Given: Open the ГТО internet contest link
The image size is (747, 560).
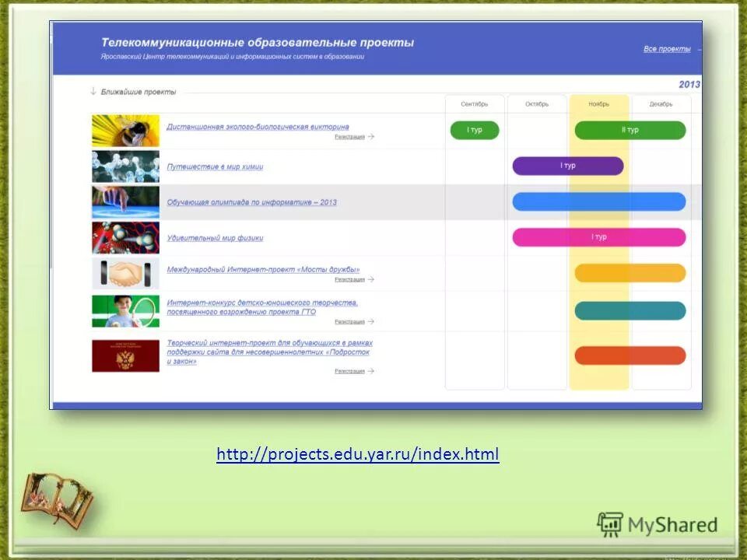Looking at the screenshot, I should [262, 307].
